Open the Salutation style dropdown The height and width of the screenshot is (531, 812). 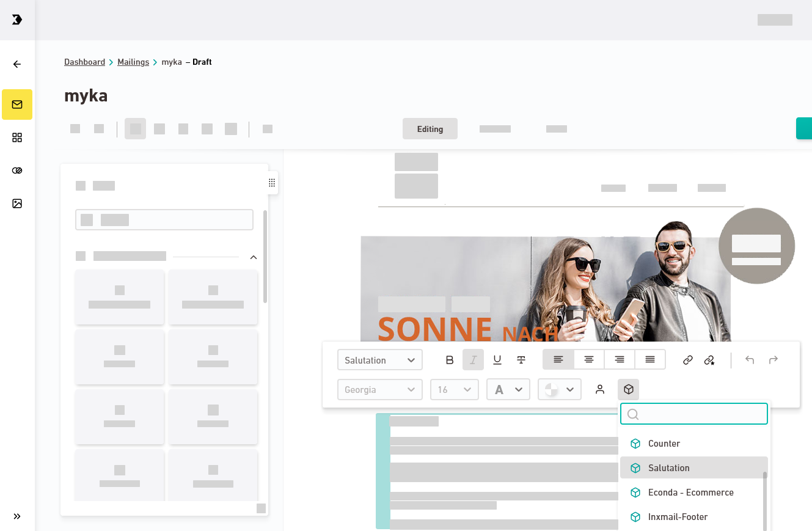pos(379,360)
